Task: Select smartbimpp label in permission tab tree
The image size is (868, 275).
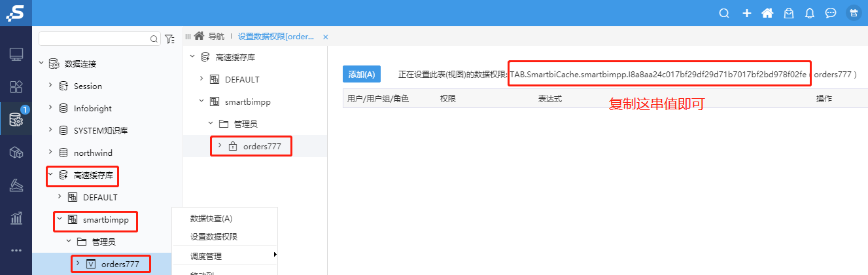Action: [247, 101]
